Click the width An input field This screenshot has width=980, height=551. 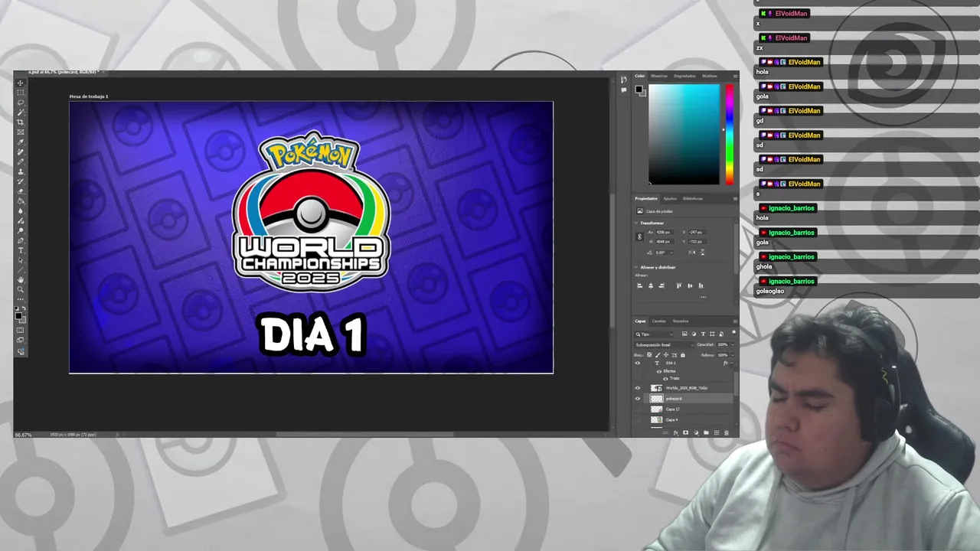665,232
